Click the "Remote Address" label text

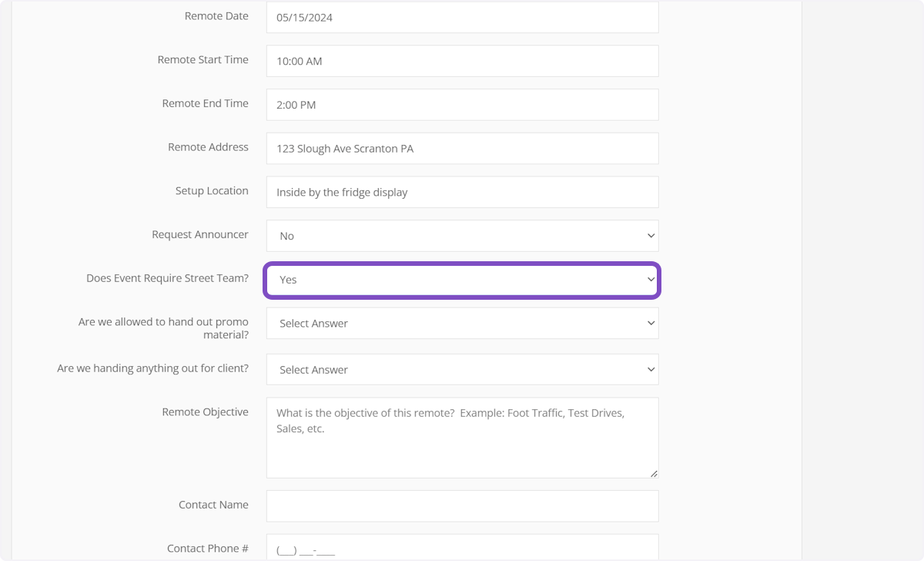(x=208, y=147)
